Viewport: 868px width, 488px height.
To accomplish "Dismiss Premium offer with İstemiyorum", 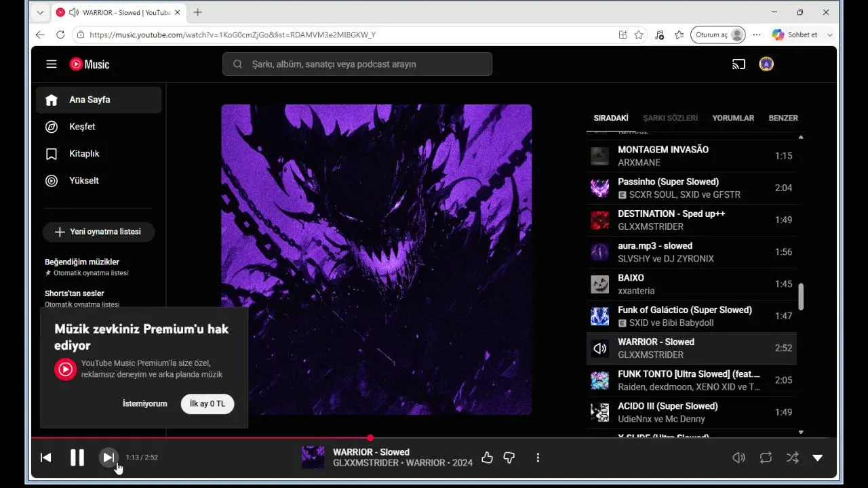I will [x=144, y=404].
